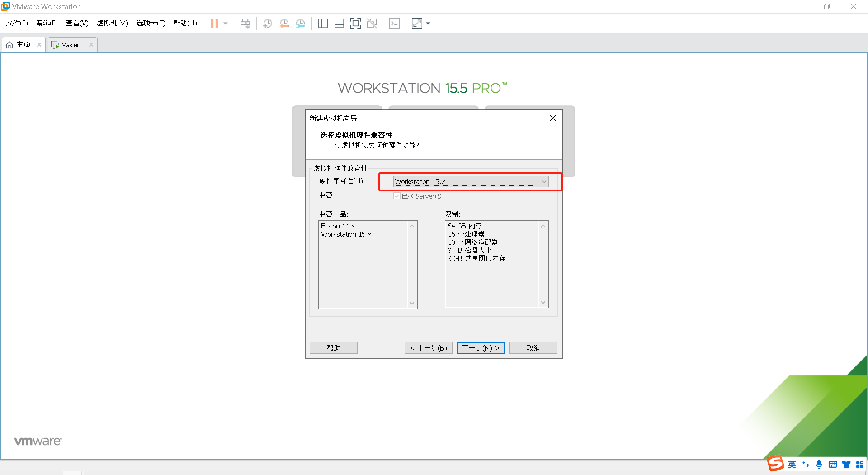
Task: Open the 选项卡(T) menu
Action: tap(151, 23)
